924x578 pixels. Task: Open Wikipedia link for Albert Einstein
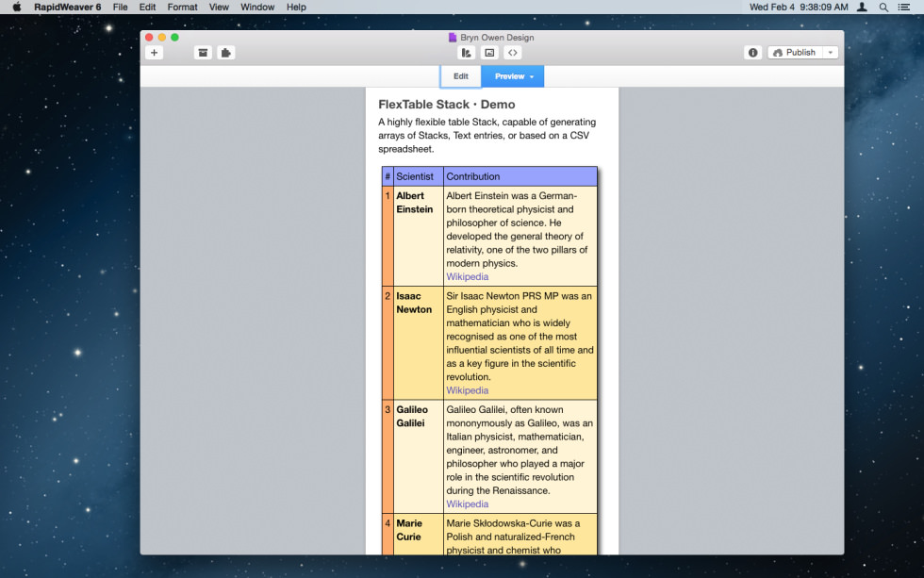point(468,277)
